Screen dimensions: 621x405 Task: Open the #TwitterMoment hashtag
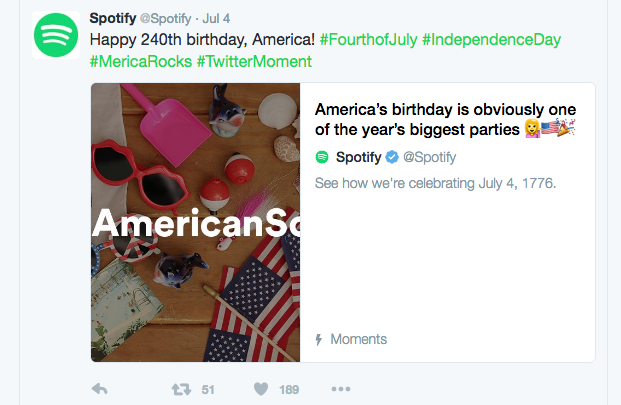[x=254, y=62]
